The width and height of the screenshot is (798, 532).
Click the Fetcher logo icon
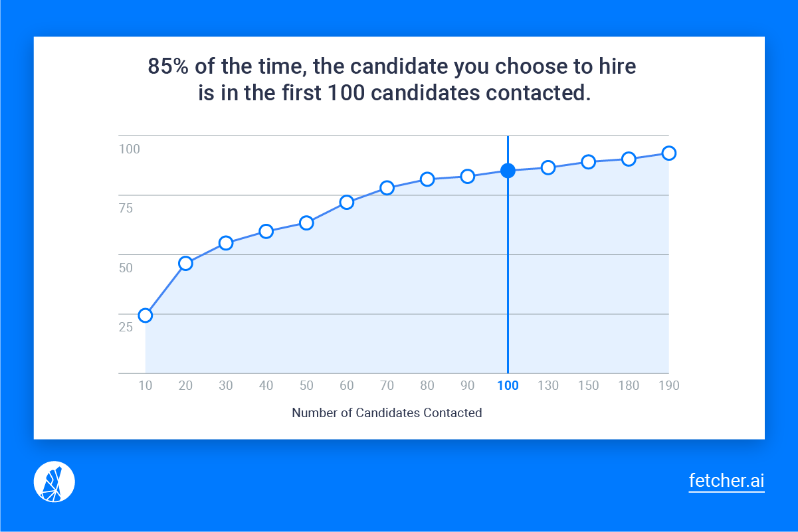(x=54, y=482)
